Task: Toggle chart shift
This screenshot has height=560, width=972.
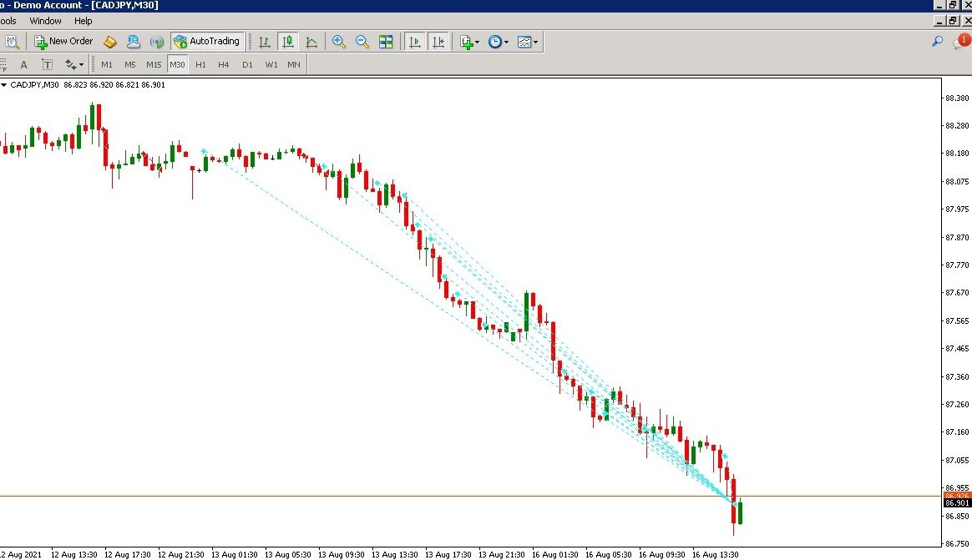Action: coord(438,42)
